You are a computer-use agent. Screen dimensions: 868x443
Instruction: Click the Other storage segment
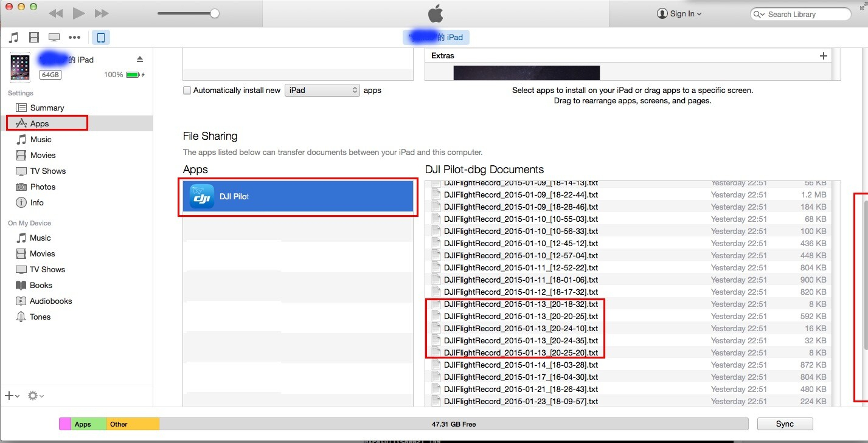click(133, 424)
